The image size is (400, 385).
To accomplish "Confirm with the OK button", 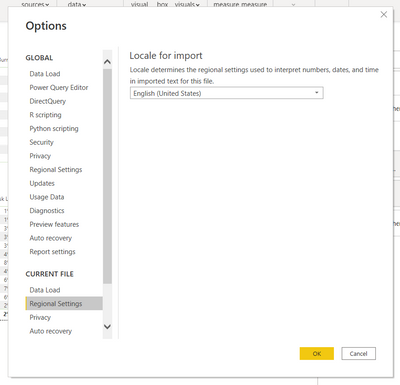I will [x=317, y=353].
